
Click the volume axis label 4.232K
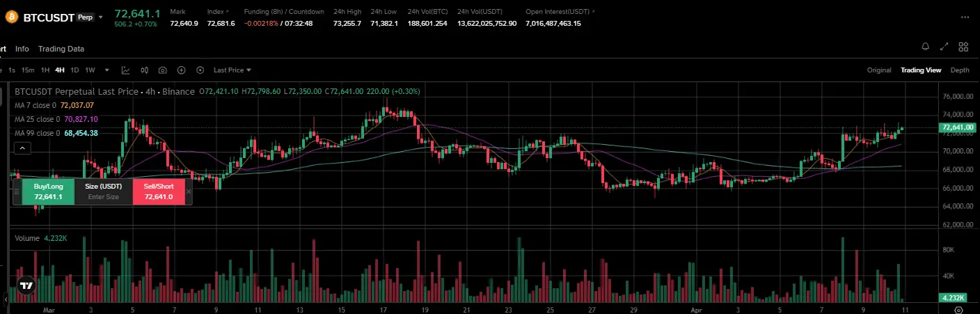click(952, 297)
